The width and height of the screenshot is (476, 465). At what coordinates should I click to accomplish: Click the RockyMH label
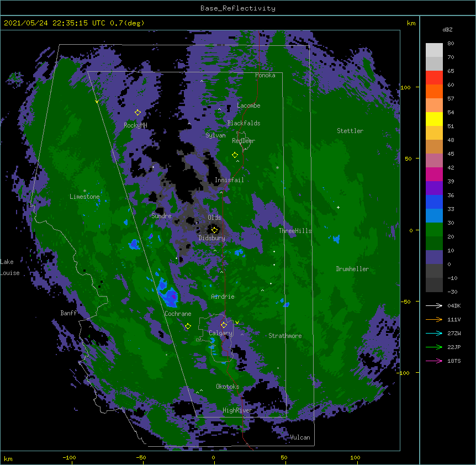tap(135, 125)
